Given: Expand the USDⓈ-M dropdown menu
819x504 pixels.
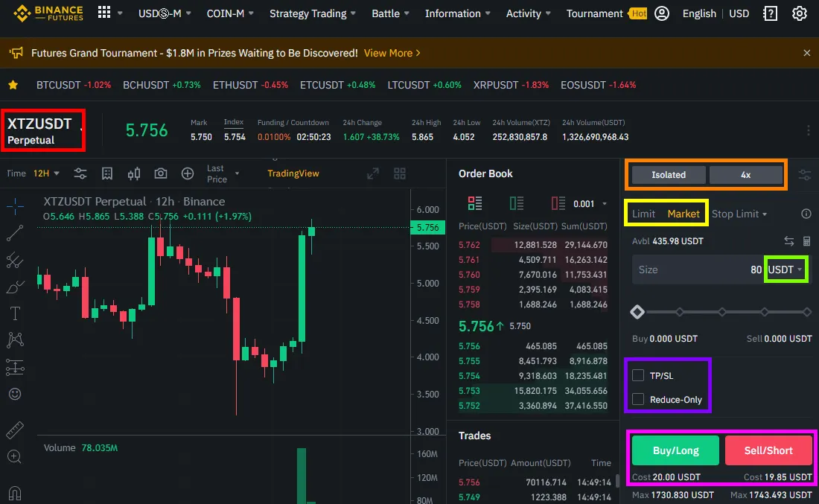Looking at the screenshot, I should pos(165,13).
